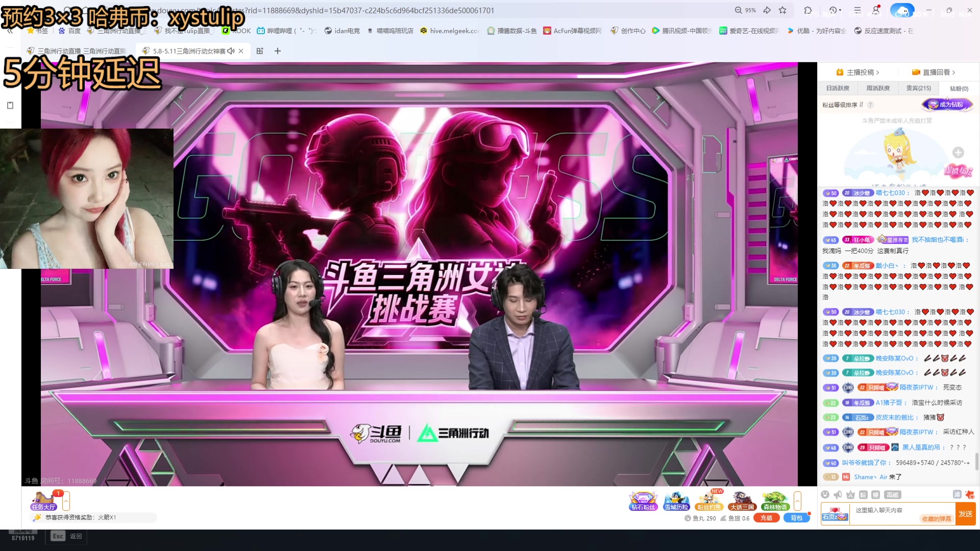Open the 优酷 bookmark

click(817, 31)
